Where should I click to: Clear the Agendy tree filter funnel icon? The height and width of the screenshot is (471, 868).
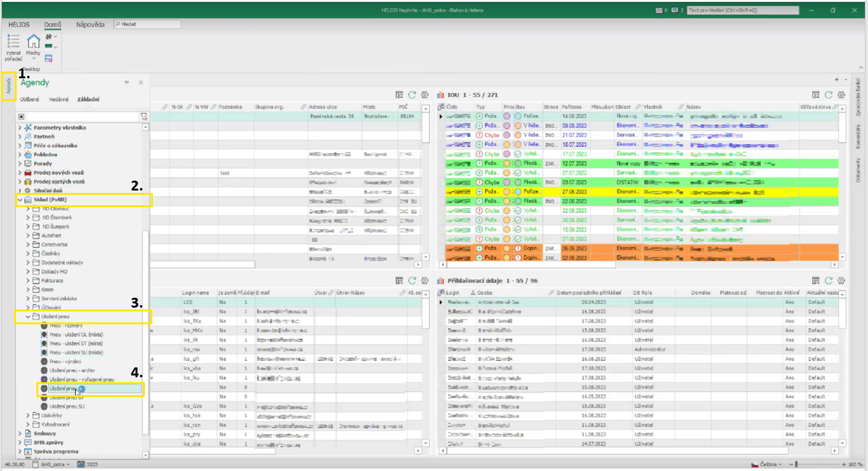pyautogui.click(x=144, y=117)
